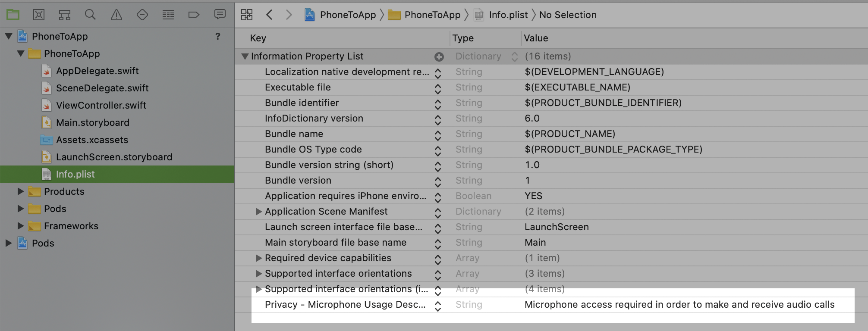Go back with the left chevron

(270, 15)
